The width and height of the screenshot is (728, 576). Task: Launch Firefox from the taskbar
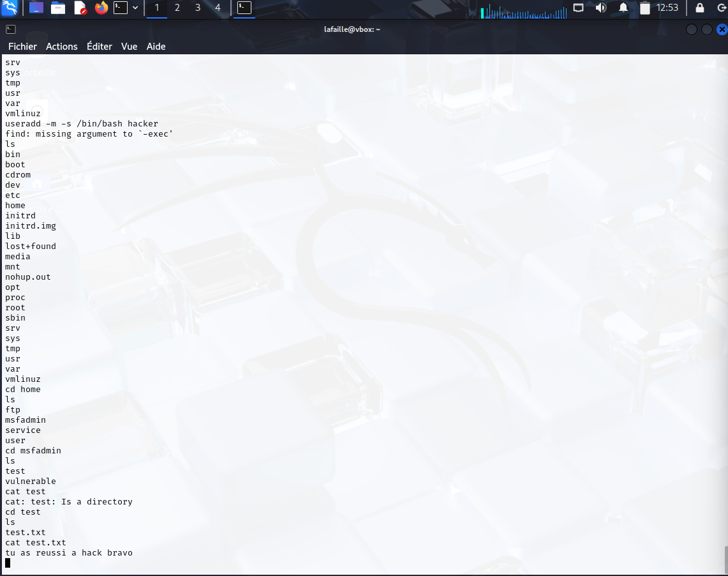pyautogui.click(x=101, y=9)
